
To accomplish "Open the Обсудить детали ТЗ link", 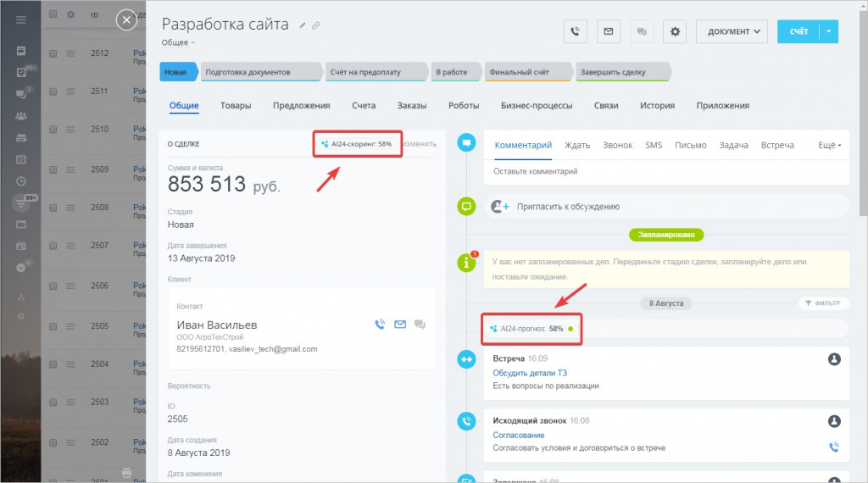I will 530,373.
